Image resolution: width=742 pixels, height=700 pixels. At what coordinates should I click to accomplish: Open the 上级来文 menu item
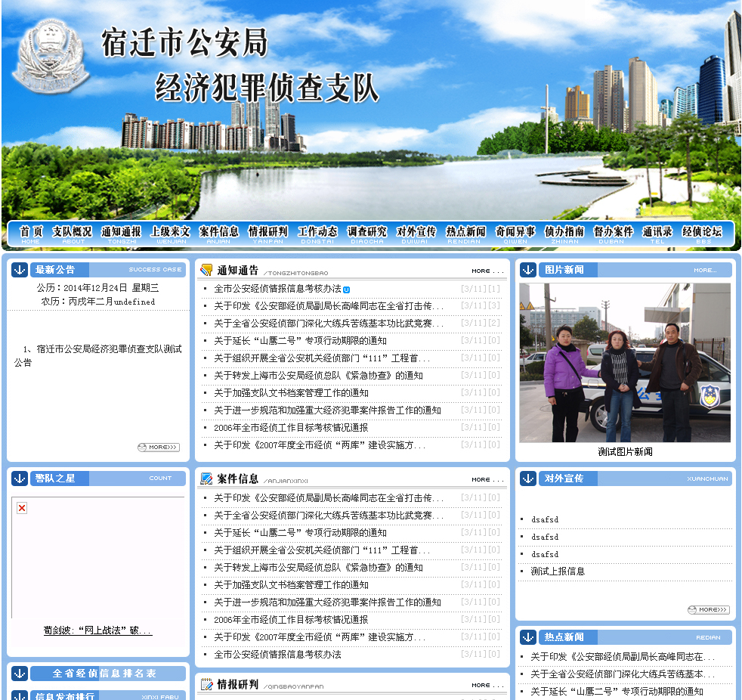click(x=170, y=235)
